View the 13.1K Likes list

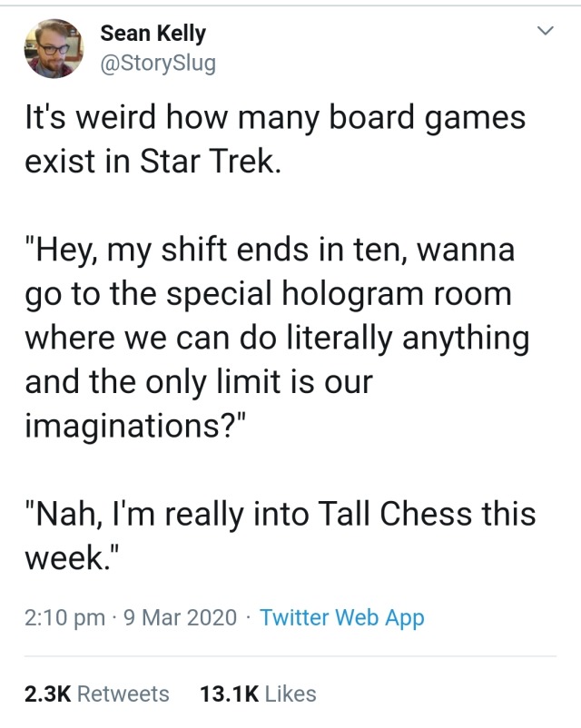tap(257, 694)
